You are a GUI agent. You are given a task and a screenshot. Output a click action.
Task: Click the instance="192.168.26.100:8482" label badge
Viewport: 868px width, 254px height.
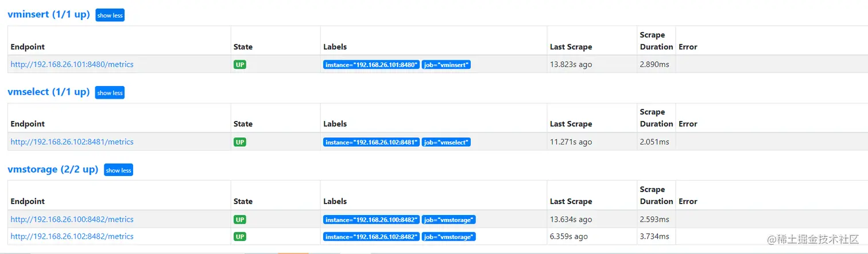click(x=371, y=219)
